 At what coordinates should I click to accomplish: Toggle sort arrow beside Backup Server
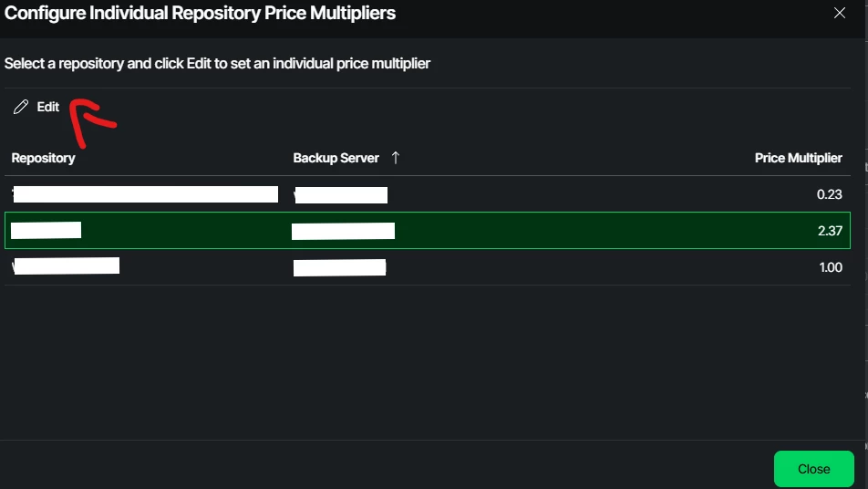tap(396, 158)
